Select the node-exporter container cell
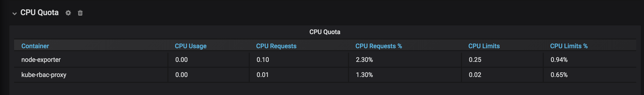644x95 pixels. (91, 59)
